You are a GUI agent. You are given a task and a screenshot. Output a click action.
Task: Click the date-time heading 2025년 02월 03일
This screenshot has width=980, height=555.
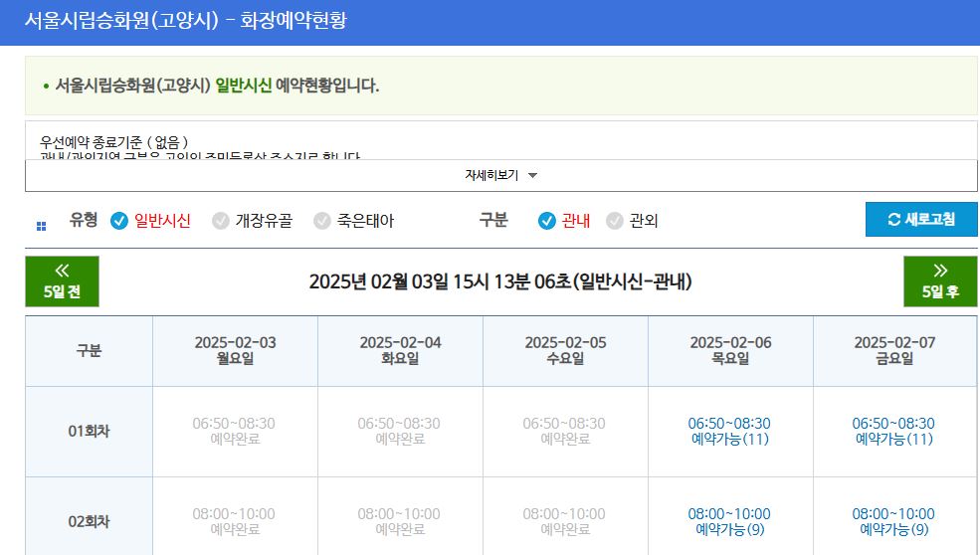pyautogui.click(x=500, y=281)
